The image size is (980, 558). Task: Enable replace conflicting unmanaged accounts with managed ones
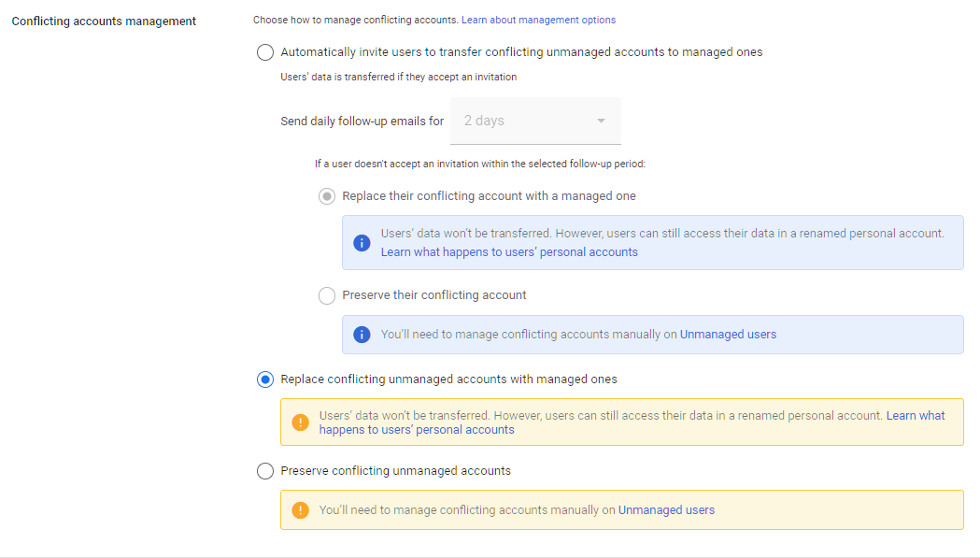coord(264,379)
